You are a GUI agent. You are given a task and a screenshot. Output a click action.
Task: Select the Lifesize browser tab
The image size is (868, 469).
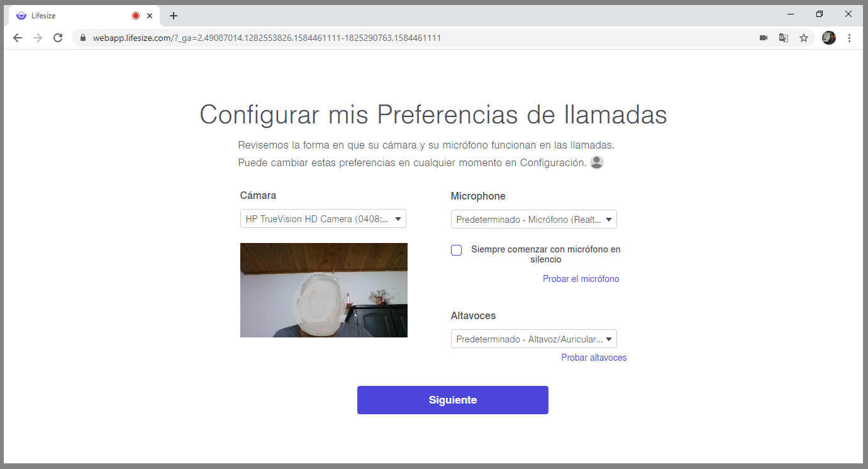pos(84,16)
